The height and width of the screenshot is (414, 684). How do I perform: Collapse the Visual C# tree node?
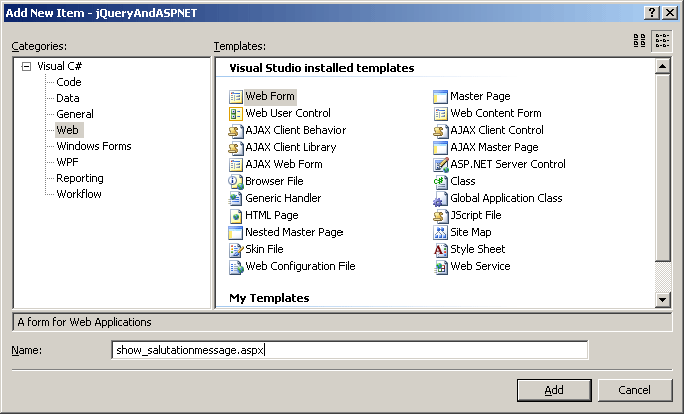[x=27, y=67]
